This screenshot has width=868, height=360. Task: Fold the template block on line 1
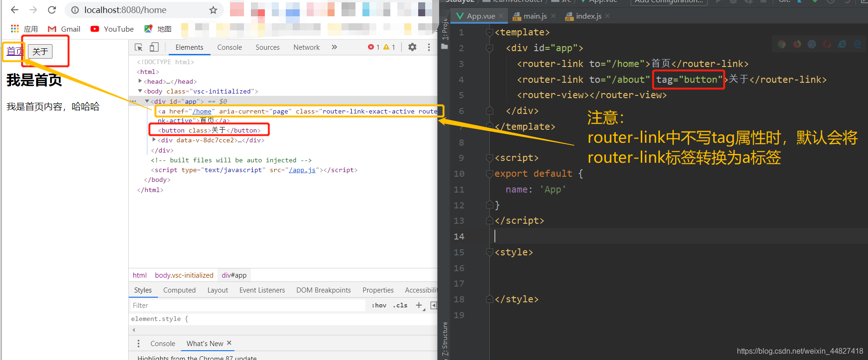(x=489, y=32)
